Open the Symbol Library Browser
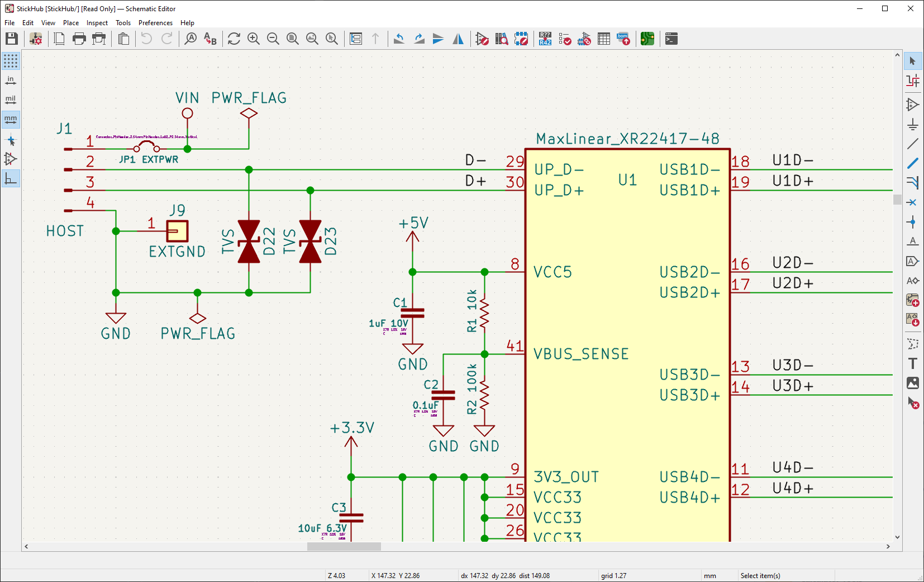This screenshot has height=582, width=924. [502, 39]
